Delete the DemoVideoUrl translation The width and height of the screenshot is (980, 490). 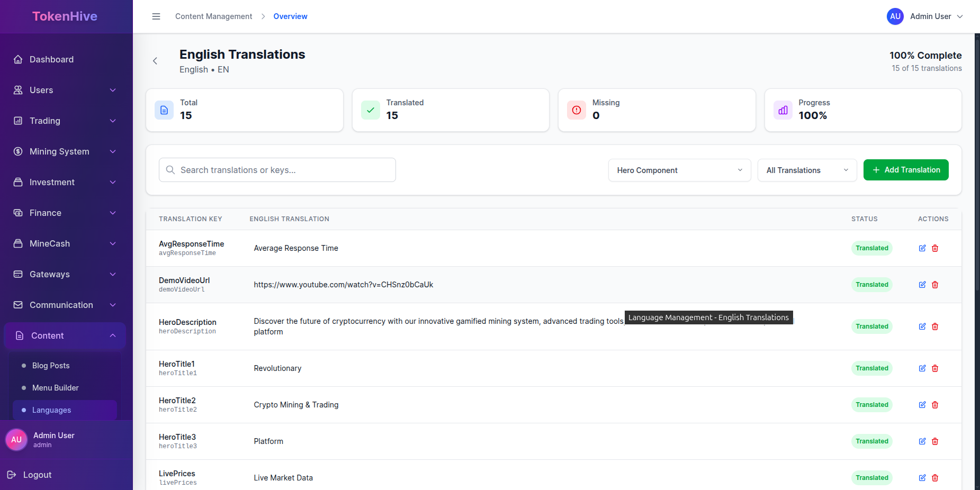[x=935, y=285]
